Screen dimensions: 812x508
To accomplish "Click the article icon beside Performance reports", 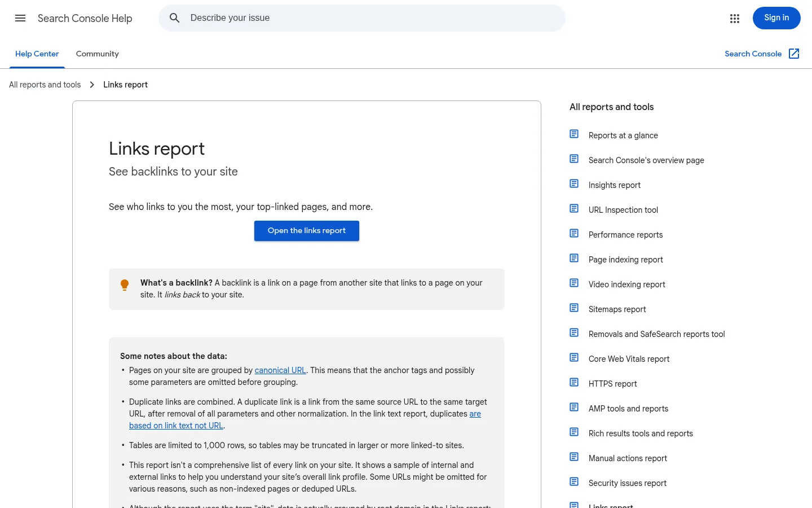I will point(574,234).
